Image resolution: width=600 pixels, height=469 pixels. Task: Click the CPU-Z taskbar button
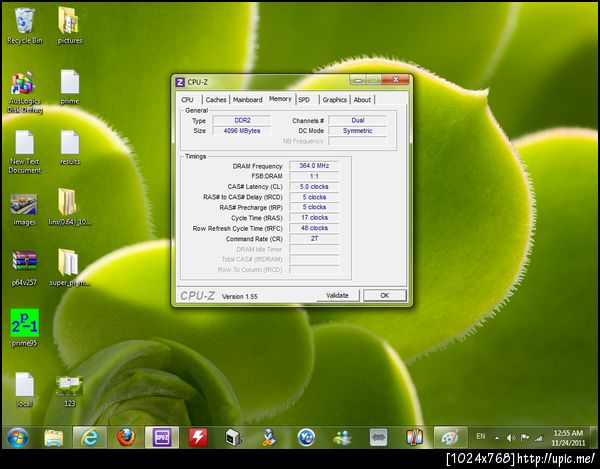160,437
